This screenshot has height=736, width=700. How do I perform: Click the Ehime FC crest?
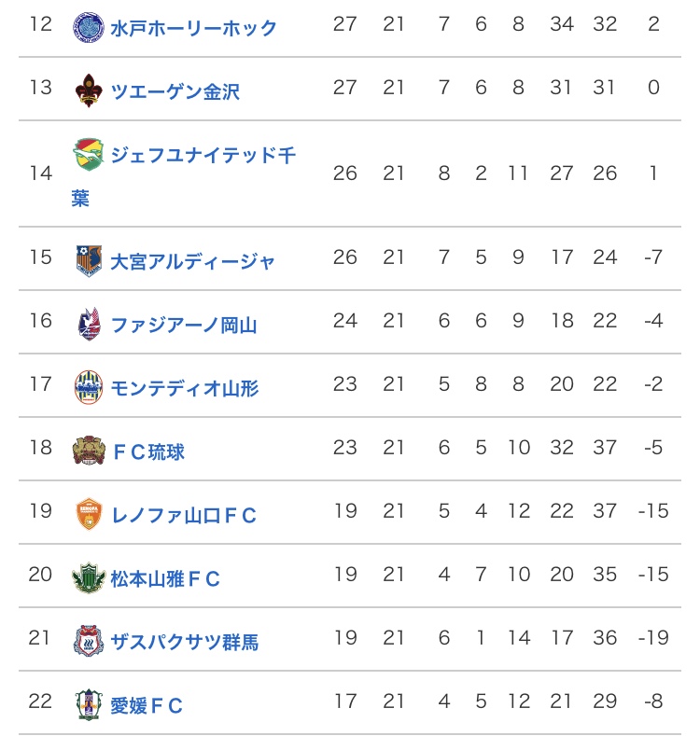89,704
